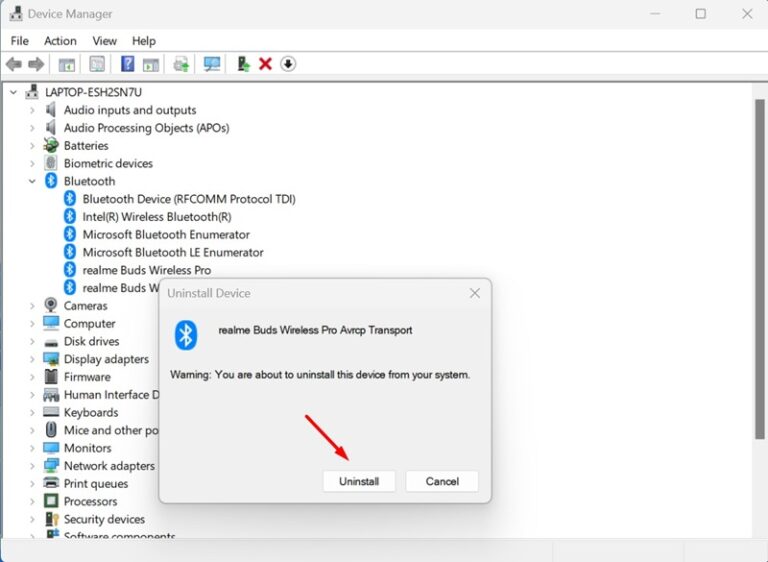This screenshot has width=768, height=562.
Task: Confirm with the Uninstall button
Action: [359, 481]
